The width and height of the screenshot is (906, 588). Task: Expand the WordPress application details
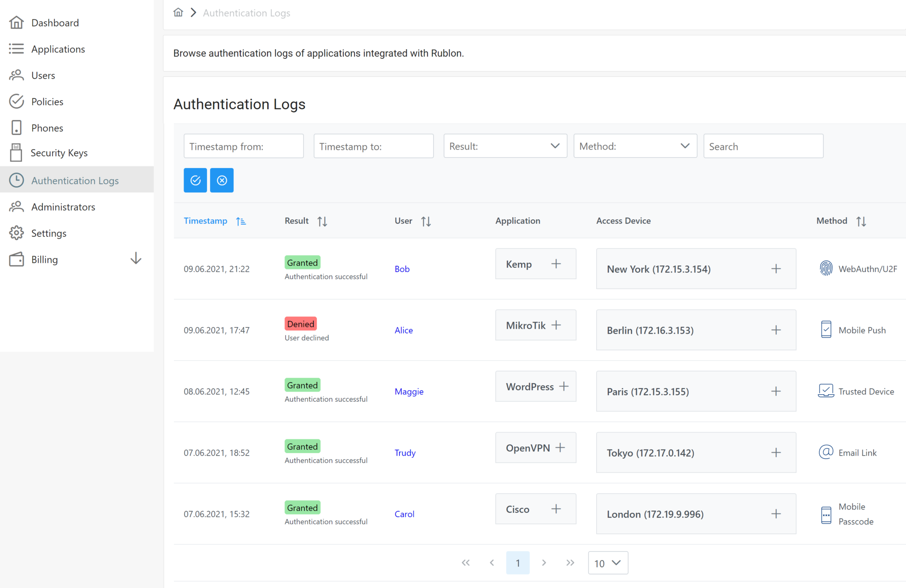coord(564,386)
